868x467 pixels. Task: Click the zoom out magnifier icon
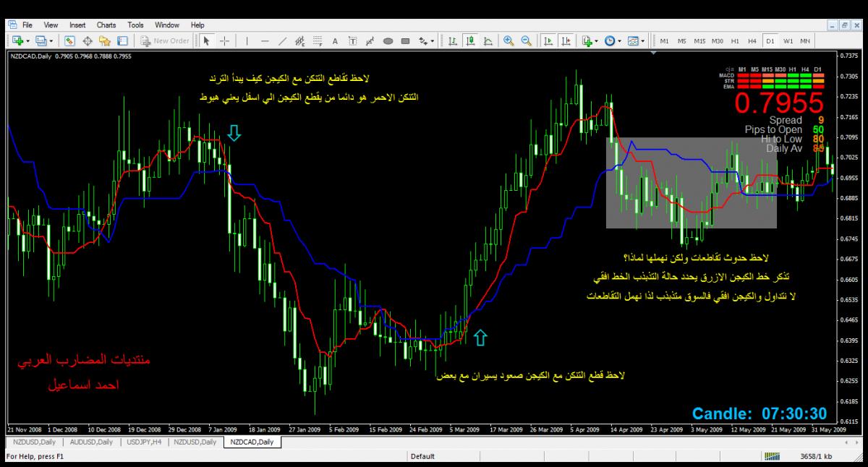click(x=526, y=41)
